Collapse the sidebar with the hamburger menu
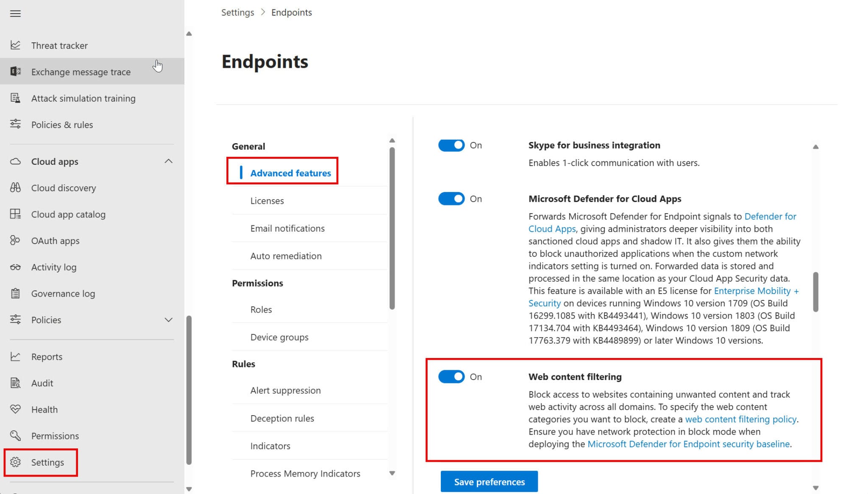The height and width of the screenshot is (494, 868). (x=15, y=14)
